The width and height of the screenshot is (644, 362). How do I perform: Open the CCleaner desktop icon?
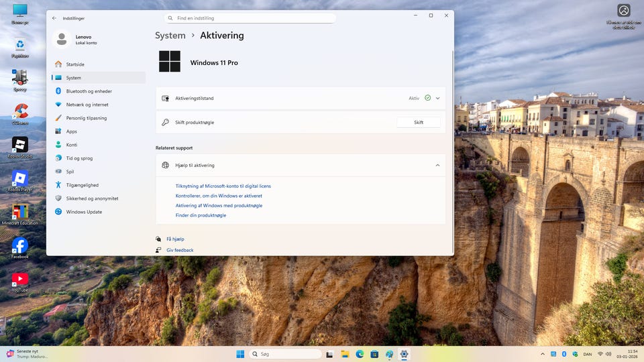click(x=20, y=111)
